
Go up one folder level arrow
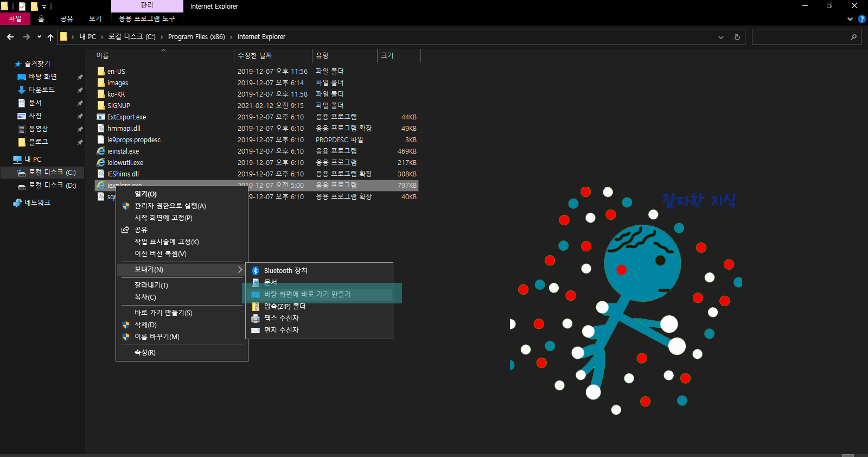click(x=50, y=37)
